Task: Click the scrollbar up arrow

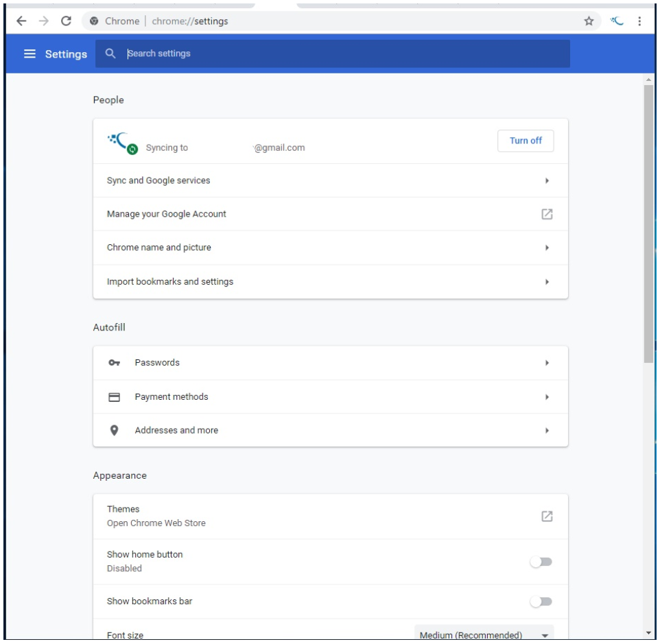Action: [648, 80]
